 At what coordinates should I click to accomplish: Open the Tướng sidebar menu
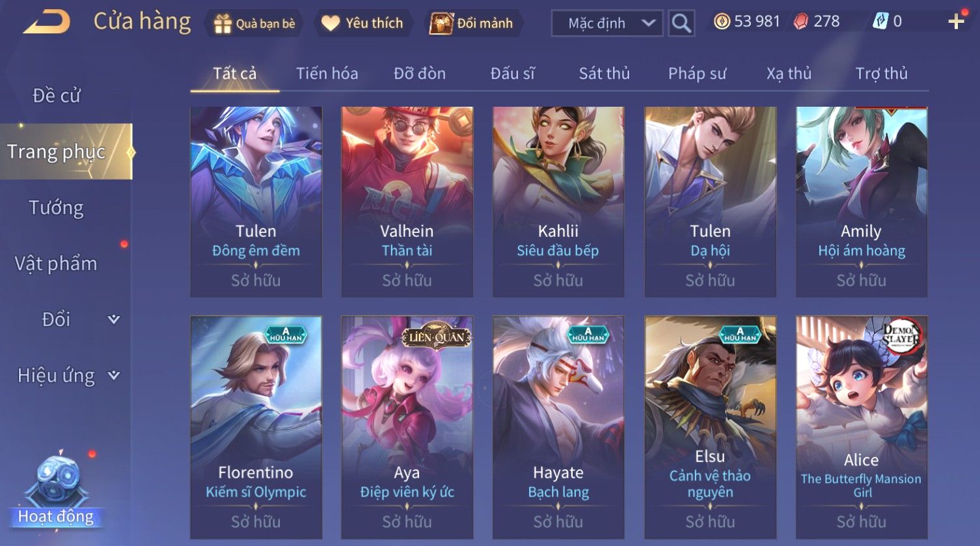coord(57,208)
